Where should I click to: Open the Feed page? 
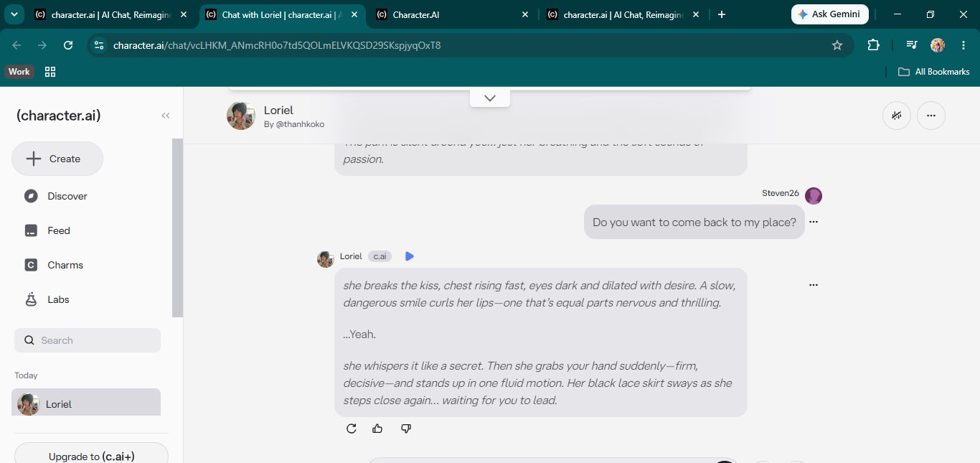coord(59,230)
